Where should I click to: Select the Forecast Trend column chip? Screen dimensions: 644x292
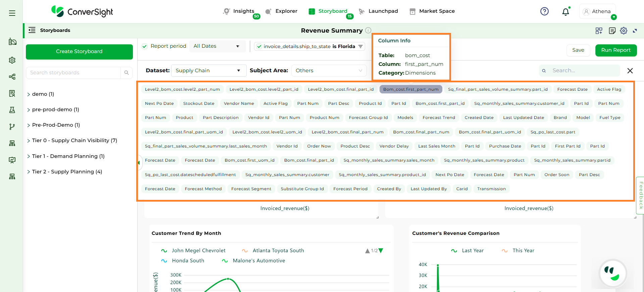click(x=439, y=118)
